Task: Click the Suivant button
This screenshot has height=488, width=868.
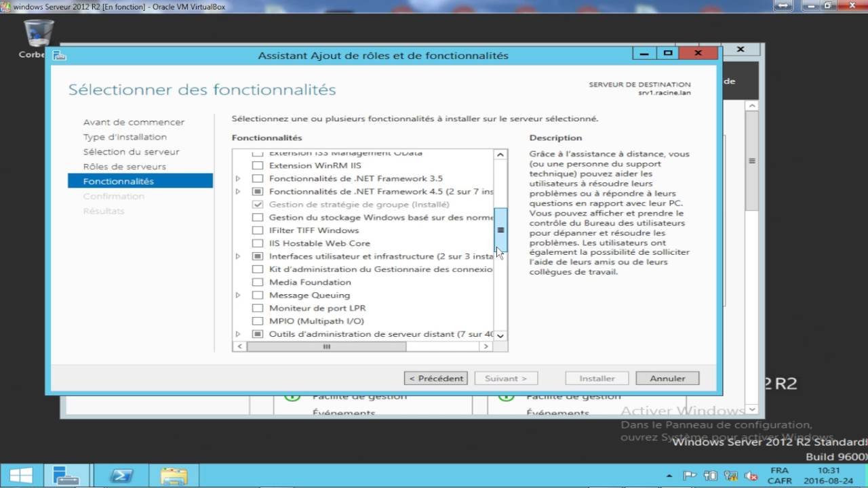Action: [506, 378]
